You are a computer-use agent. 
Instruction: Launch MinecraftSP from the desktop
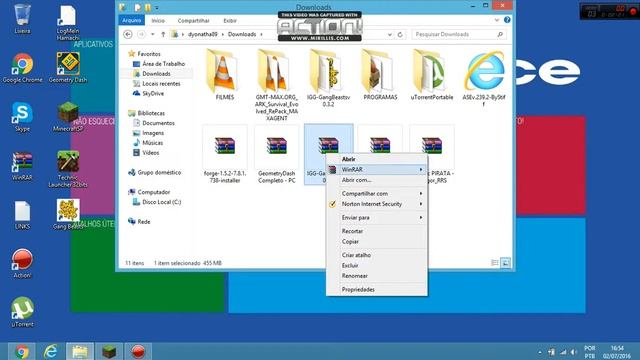pos(68,117)
